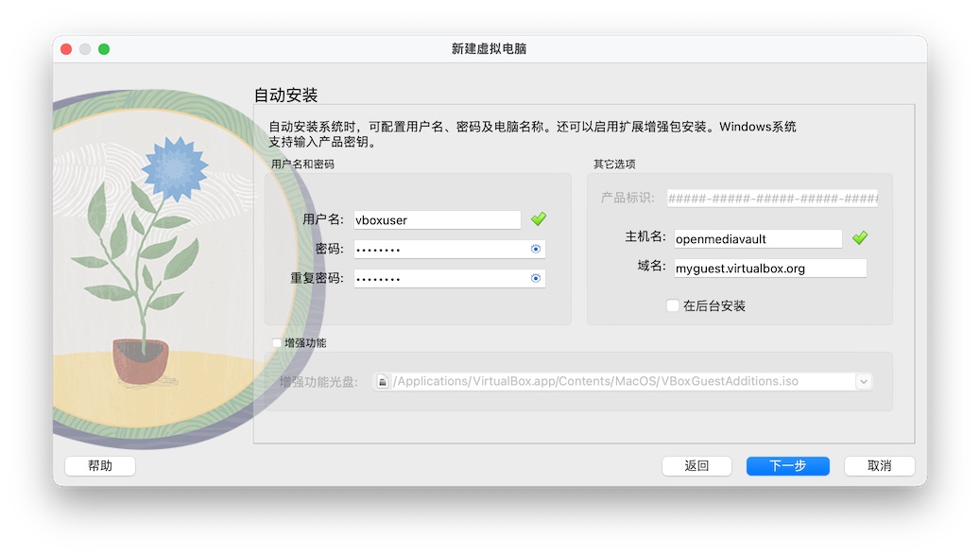Click the 帮助 button
Image resolution: width=980 pixels, height=556 pixels.
coord(99,466)
